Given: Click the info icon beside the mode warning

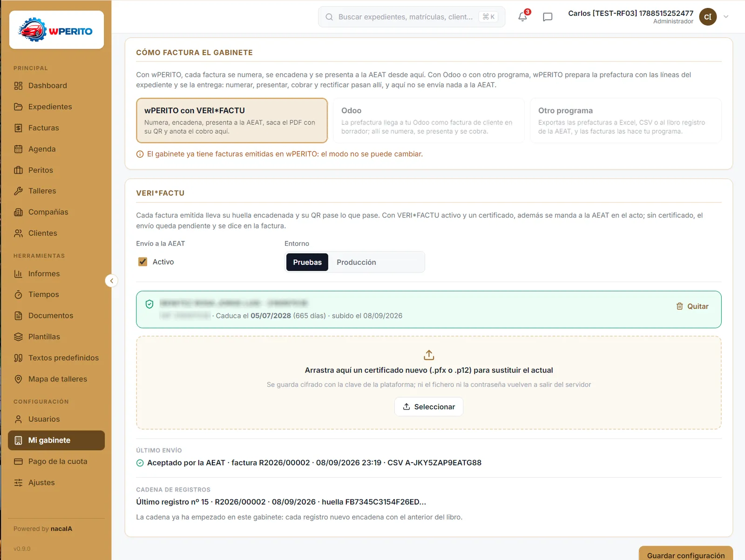Looking at the screenshot, I should [x=140, y=155].
